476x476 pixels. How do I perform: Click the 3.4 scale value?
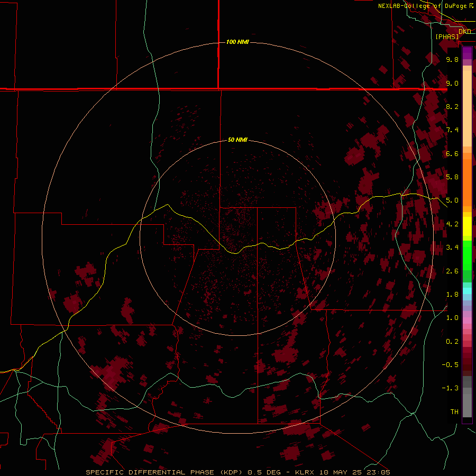452,248
